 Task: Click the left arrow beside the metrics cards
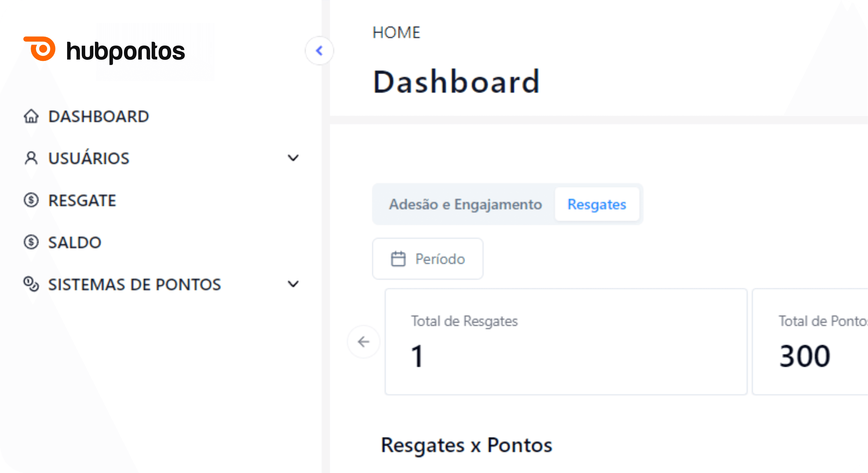[x=363, y=342]
